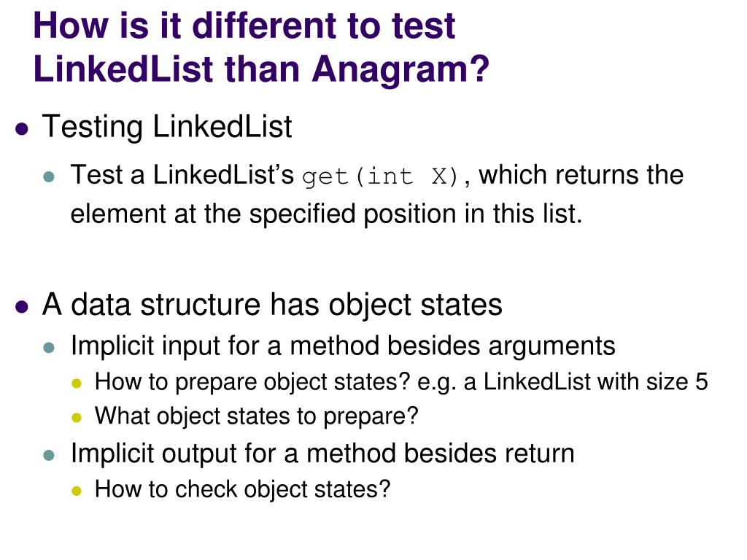Click the purple bullet before 'Testing LinkedList'
The width and height of the screenshot is (747, 560).
pos(22,128)
